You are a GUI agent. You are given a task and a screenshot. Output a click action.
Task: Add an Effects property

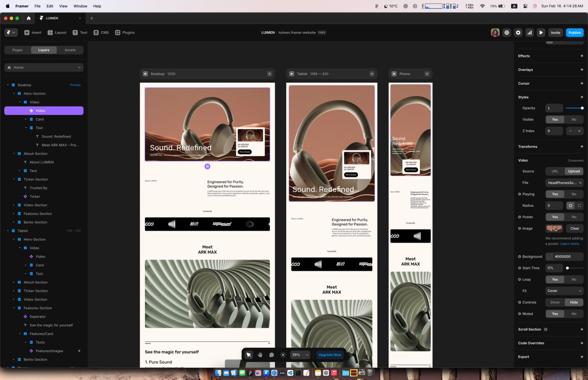582,56
